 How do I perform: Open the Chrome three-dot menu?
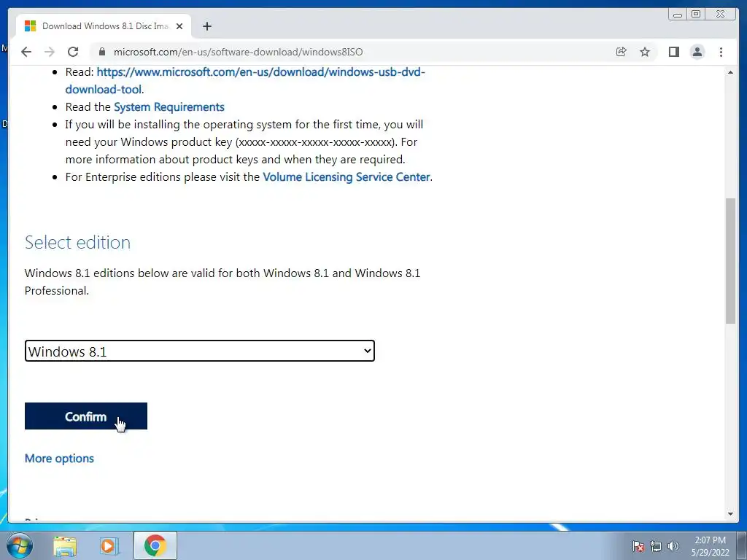[721, 52]
